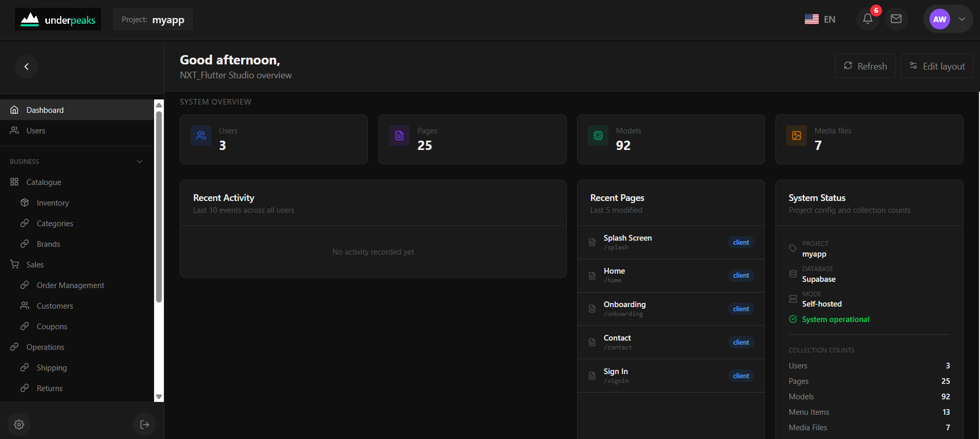
Task: Open the Home page in Recent Pages
Action: pyautogui.click(x=671, y=276)
